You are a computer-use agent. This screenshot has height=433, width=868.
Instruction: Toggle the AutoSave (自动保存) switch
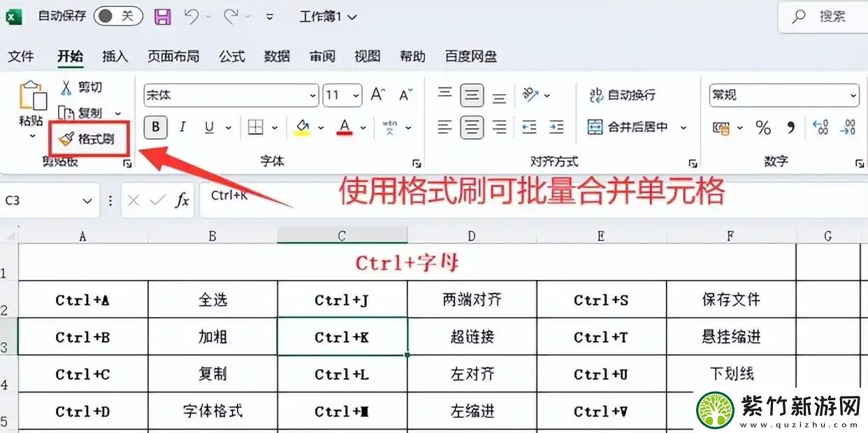[x=117, y=16]
